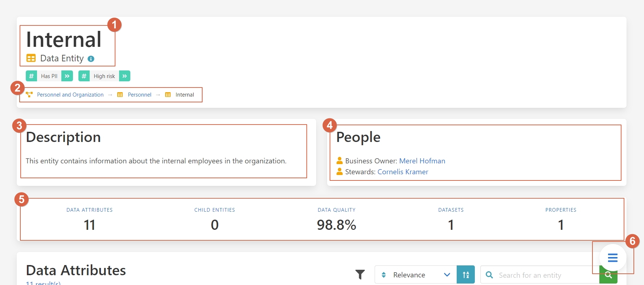644x285 pixels.
Task: Click the 11 result(s) link
Action: click(43, 283)
